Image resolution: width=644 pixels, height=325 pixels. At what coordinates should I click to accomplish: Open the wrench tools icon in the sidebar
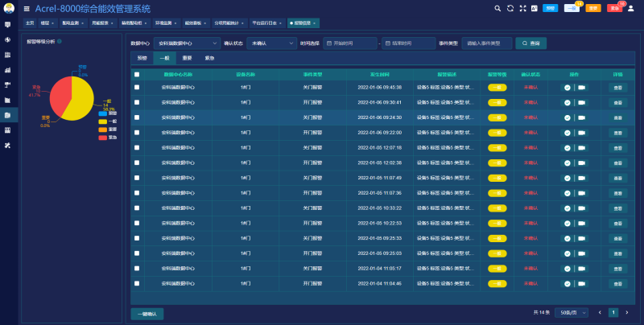tap(7, 146)
